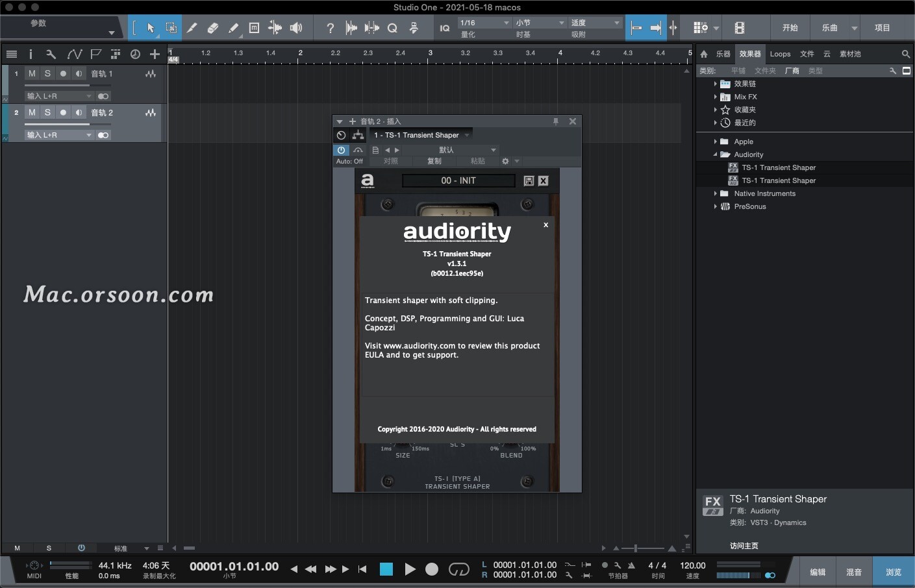Open the marker track flag icon
This screenshot has height=588, width=915.
coord(95,55)
